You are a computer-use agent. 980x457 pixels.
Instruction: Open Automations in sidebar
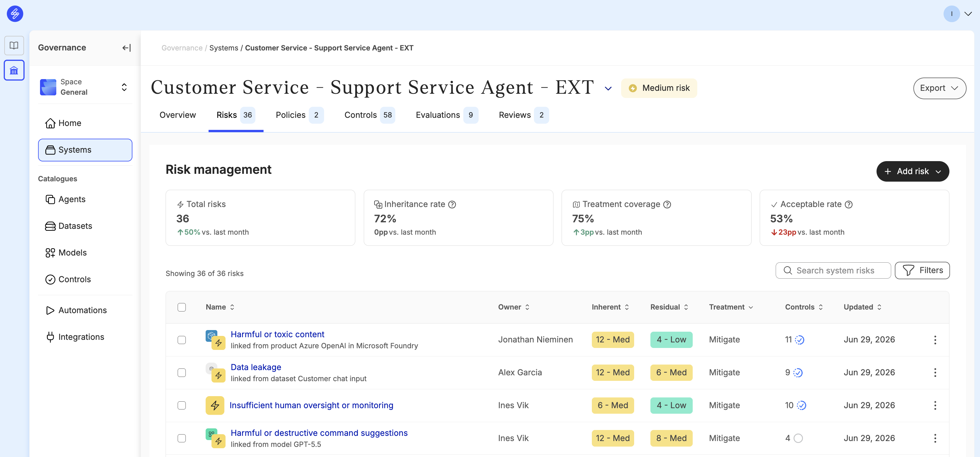pyautogui.click(x=85, y=310)
